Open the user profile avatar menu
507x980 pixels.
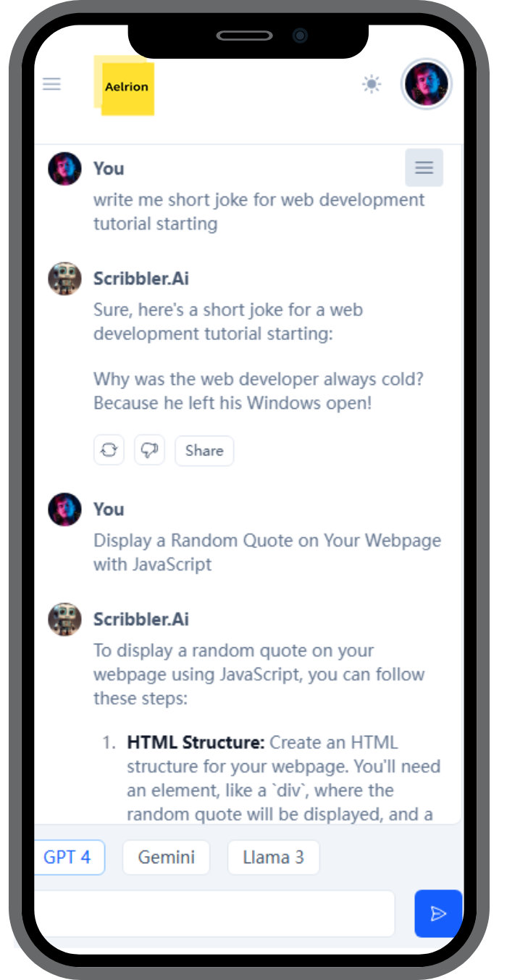[427, 84]
